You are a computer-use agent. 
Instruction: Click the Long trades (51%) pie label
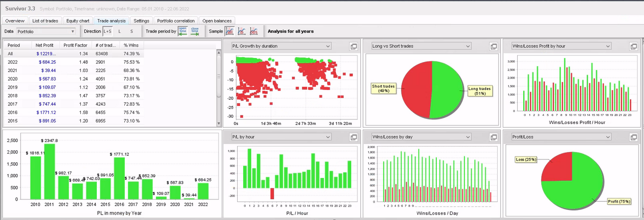click(480, 91)
